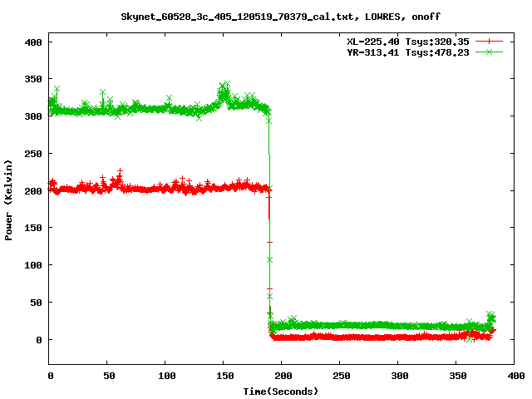Click y-axis tick label 200
The image size is (532, 399).
tap(33, 191)
